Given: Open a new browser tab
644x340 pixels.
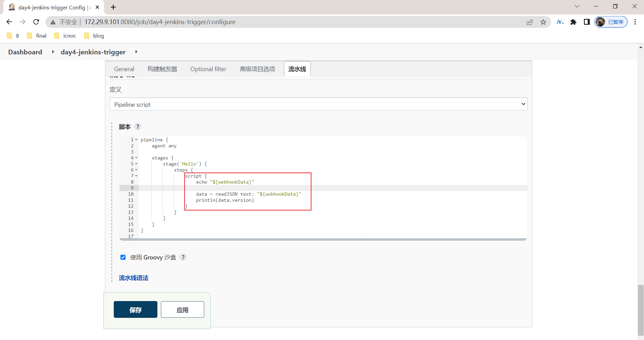Looking at the screenshot, I should (113, 7).
